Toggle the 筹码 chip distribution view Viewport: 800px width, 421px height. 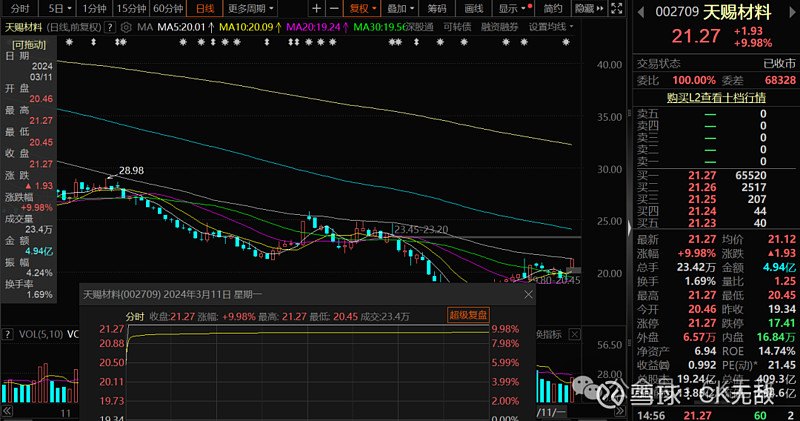tap(436, 8)
